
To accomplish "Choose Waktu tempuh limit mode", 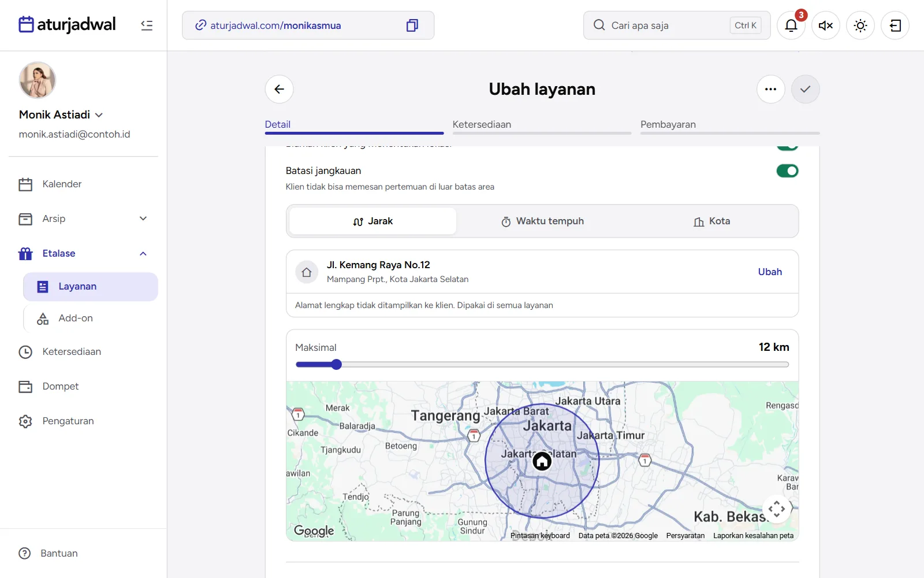I will click(542, 221).
